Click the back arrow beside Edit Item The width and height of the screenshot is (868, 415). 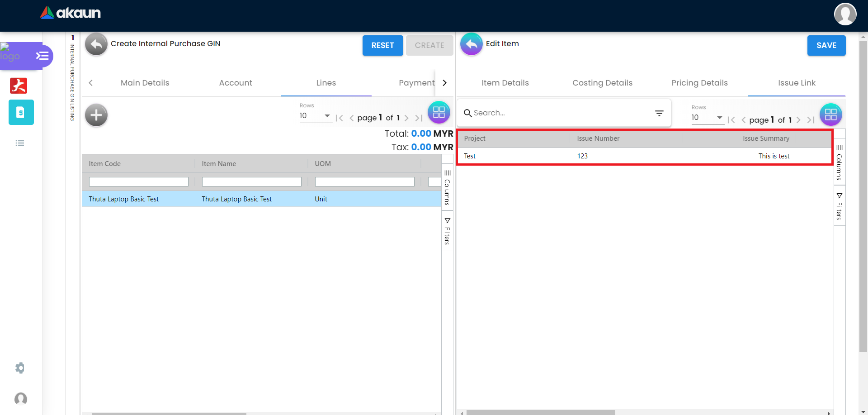[471, 44]
